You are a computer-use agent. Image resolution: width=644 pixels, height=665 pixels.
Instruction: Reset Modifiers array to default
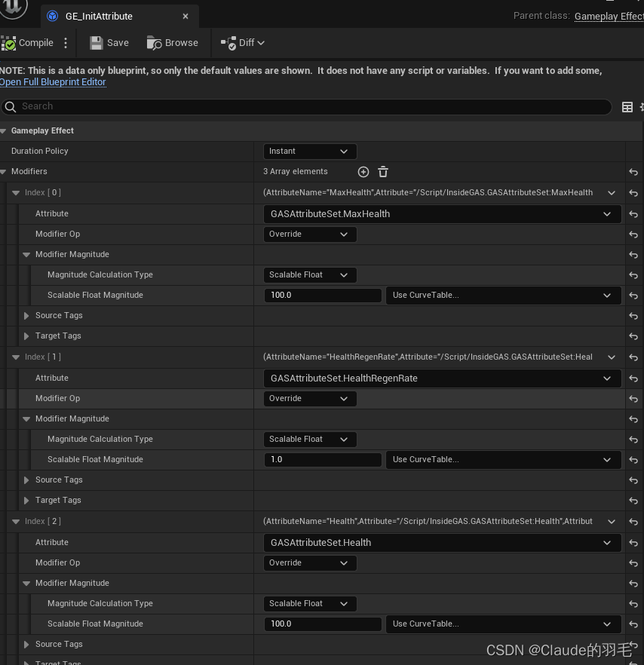(x=633, y=172)
